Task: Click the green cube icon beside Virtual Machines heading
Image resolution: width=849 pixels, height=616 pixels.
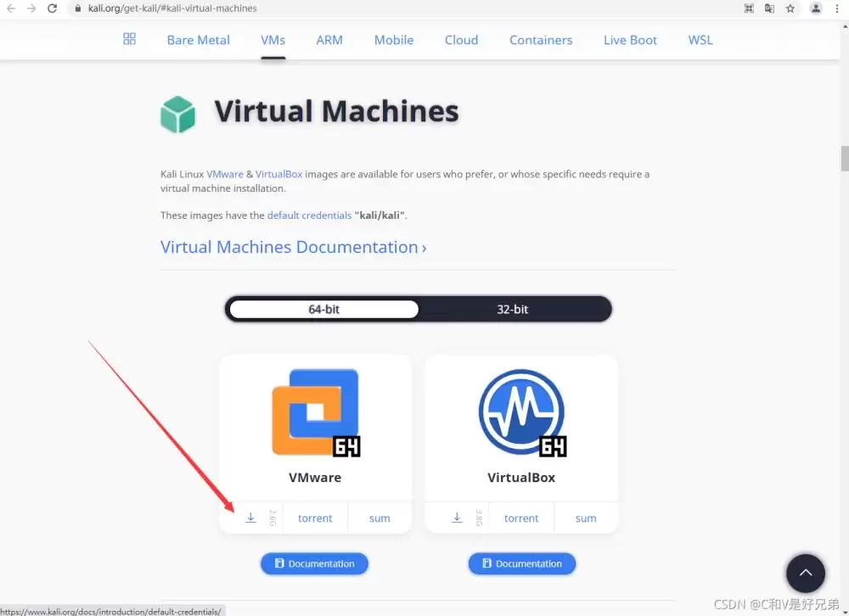Action: tap(177, 112)
